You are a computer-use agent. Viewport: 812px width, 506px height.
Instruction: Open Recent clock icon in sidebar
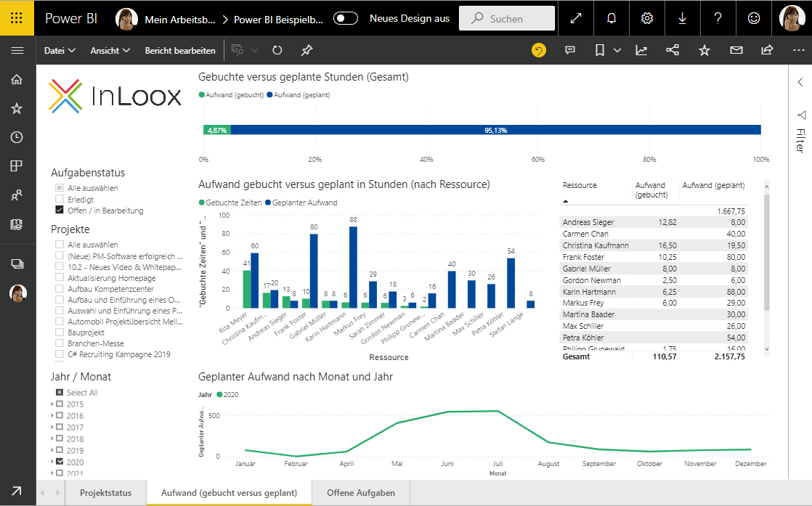[17, 137]
